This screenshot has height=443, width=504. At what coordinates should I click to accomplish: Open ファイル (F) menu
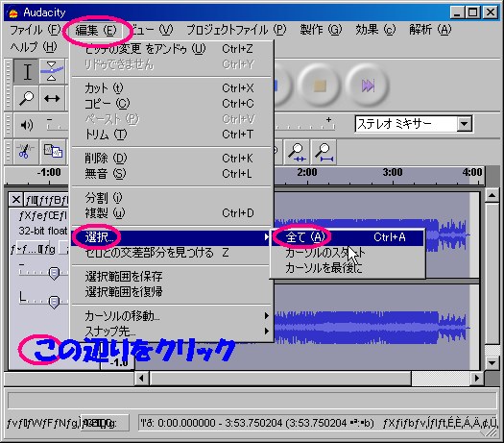click(35, 30)
